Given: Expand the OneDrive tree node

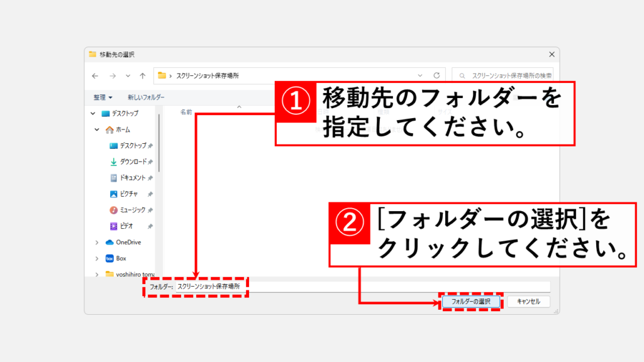Looking at the screenshot, I should tap(97, 243).
